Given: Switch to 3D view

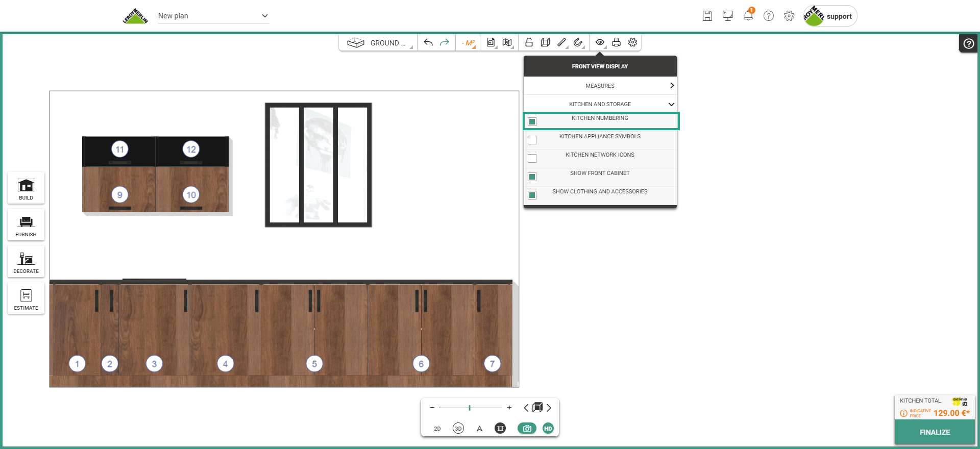Looking at the screenshot, I should pyautogui.click(x=458, y=429).
